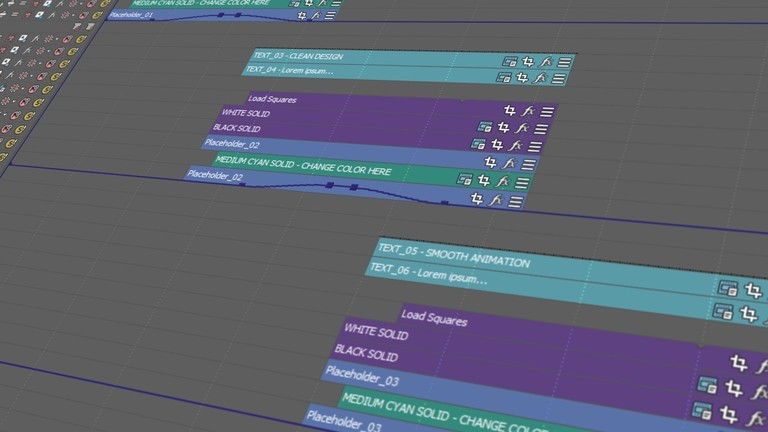Click first envelope point on Placeholder_02 curve
This screenshot has width=768, height=432.
pos(242,184)
